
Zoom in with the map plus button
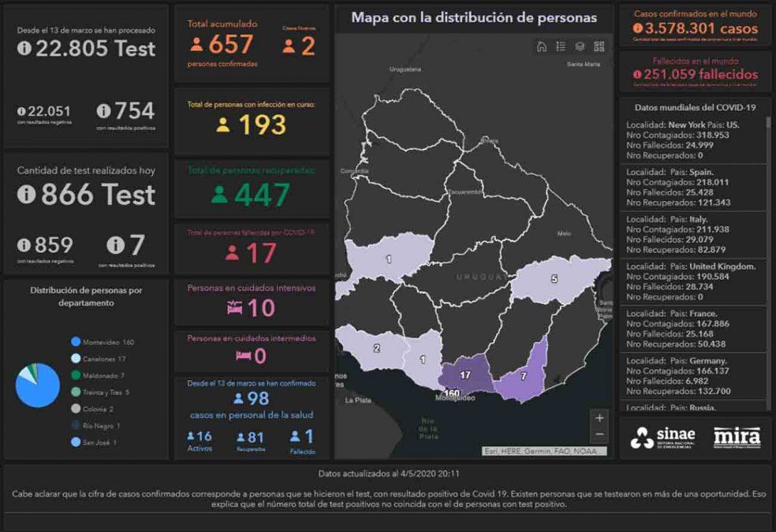[x=600, y=418]
